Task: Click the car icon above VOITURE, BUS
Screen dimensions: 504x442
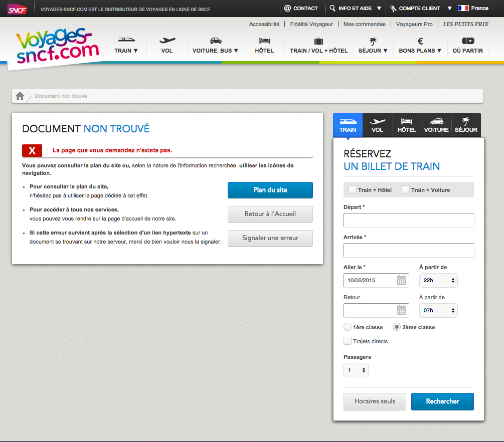Action: (216, 41)
